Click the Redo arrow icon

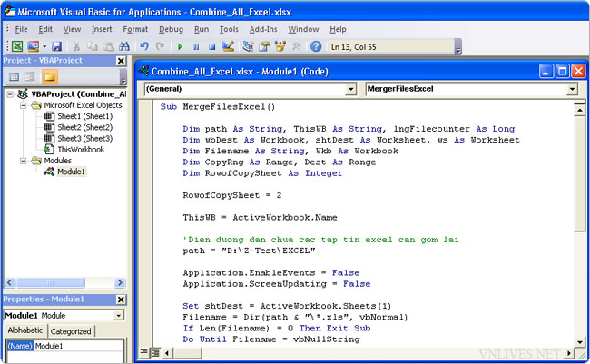161,46
